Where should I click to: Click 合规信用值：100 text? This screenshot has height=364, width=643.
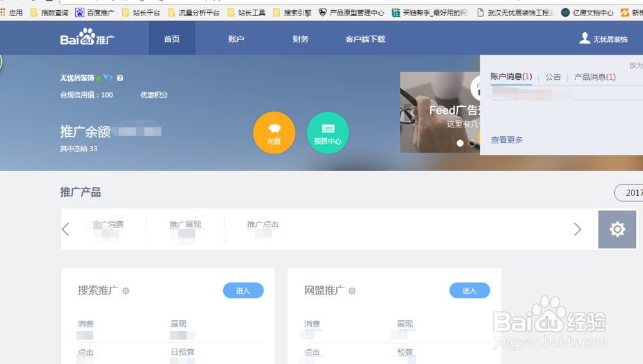(87, 95)
